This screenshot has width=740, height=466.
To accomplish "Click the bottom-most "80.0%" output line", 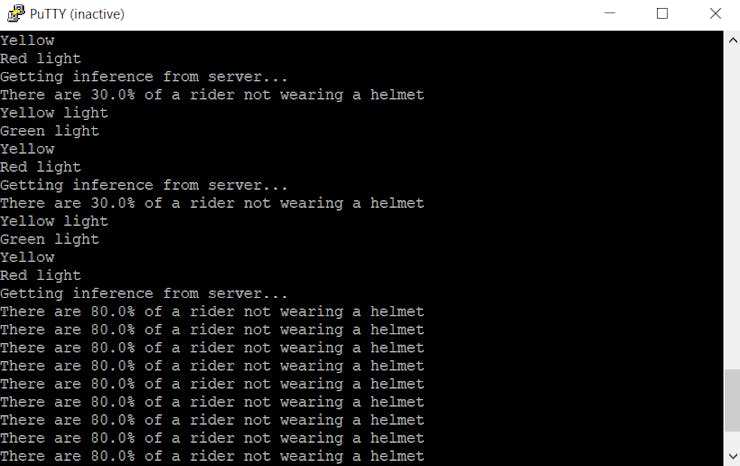I will (x=212, y=456).
